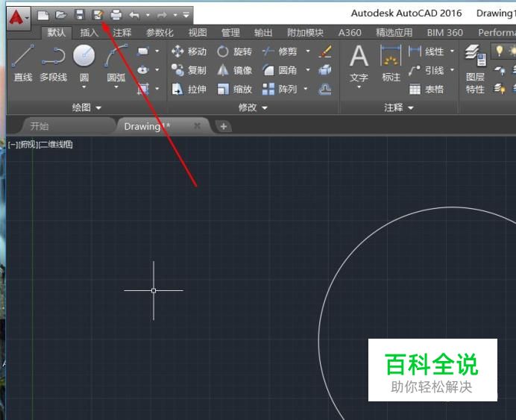Viewport: 516px width, 420px height.
Task: Select the 移动 move tool
Action: 189,51
